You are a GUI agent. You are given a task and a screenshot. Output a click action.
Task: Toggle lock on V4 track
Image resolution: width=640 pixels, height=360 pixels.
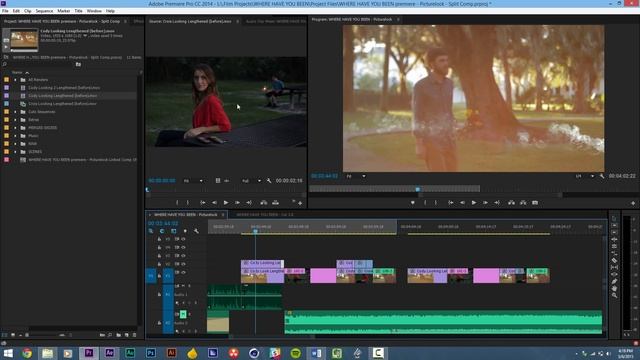[x=159, y=247]
